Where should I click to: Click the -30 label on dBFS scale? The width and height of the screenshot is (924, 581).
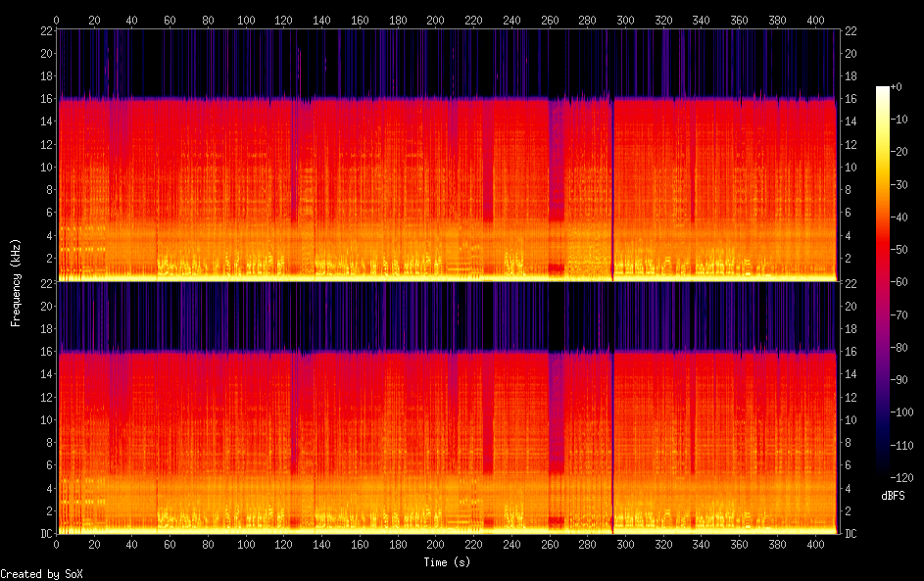(x=902, y=184)
